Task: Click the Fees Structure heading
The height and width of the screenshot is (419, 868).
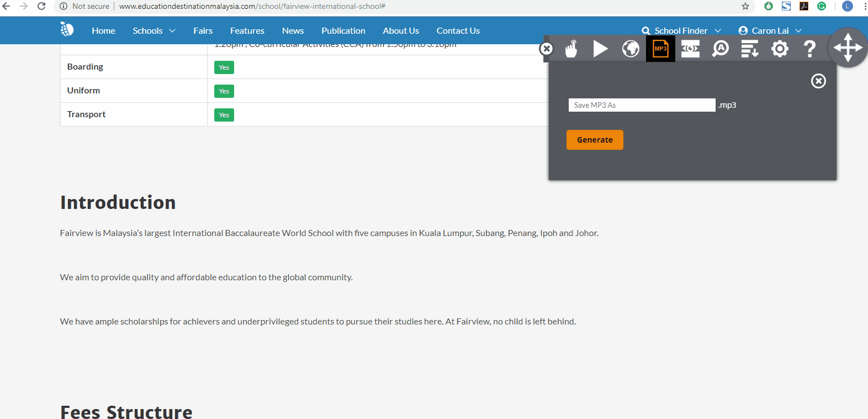Action: [126, 412]
